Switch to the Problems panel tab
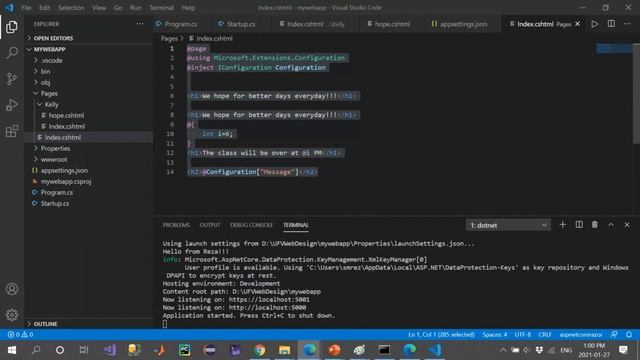 [176, 225]
